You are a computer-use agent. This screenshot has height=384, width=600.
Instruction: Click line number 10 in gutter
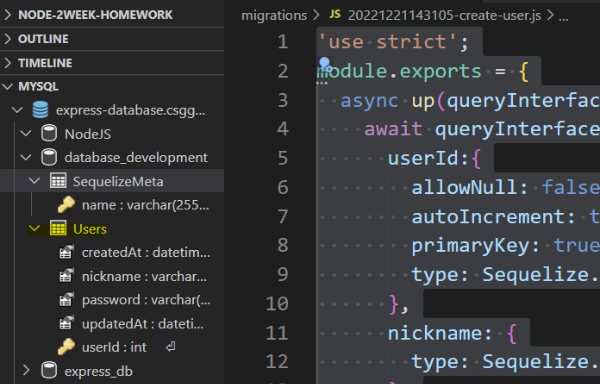(x=277, y=303)
